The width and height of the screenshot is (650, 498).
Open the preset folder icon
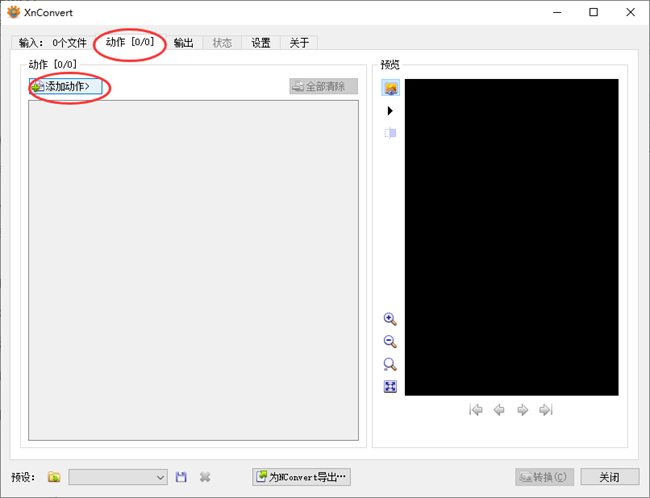(54, 478)
